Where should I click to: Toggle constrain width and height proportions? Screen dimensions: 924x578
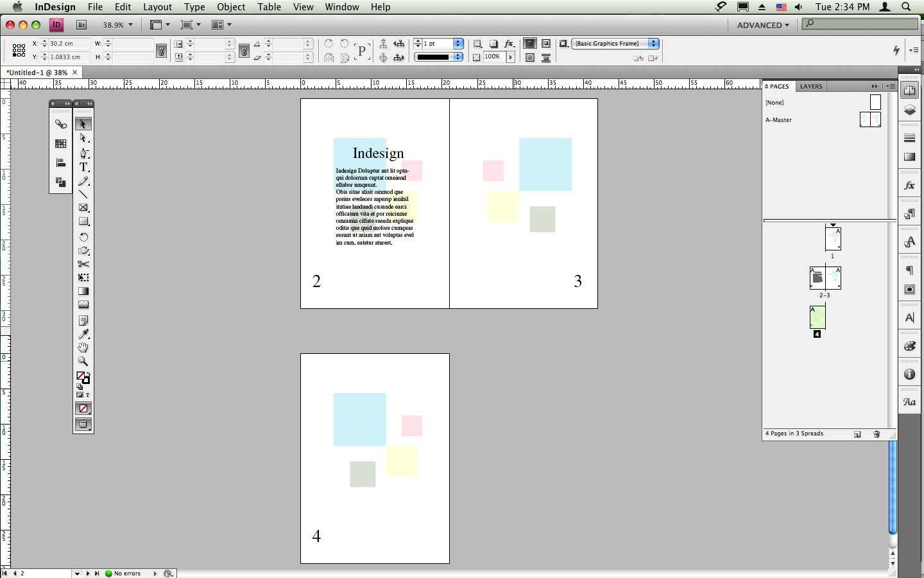click(x=162, y=51)
